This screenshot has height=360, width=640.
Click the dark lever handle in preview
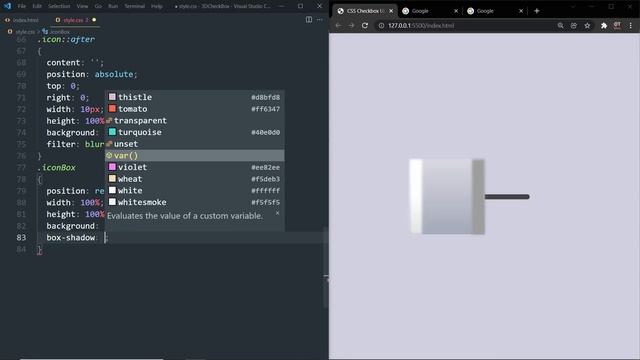coord(507,197)
